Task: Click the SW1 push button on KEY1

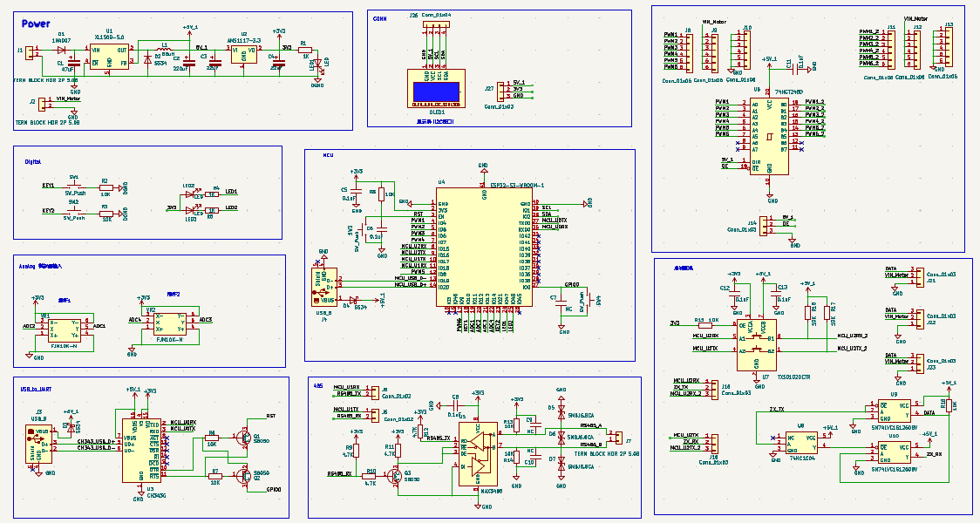Action: [x=73, y=186]
